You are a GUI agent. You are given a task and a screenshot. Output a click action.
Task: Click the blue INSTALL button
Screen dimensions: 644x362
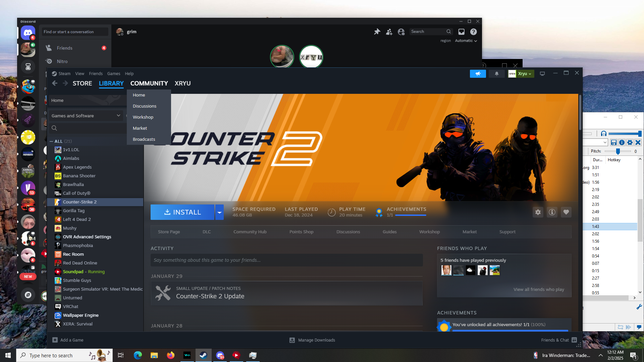pyautogui.click(x=182, y=212)
